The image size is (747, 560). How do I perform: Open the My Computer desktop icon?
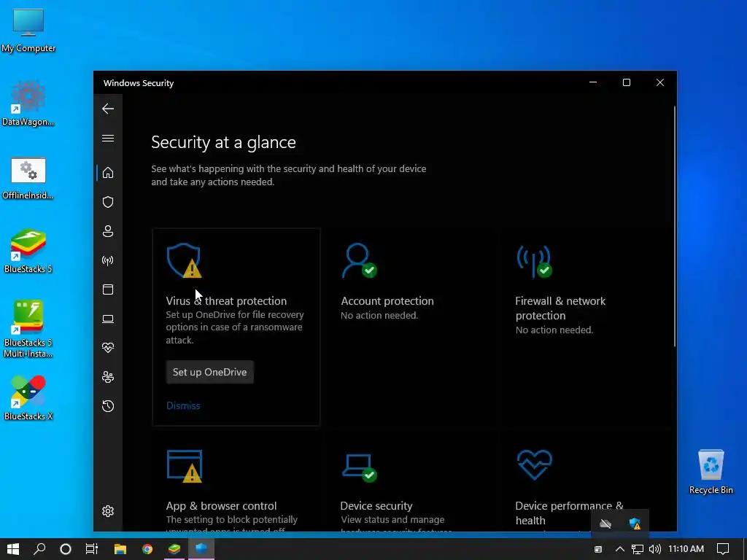click(28, 31)
